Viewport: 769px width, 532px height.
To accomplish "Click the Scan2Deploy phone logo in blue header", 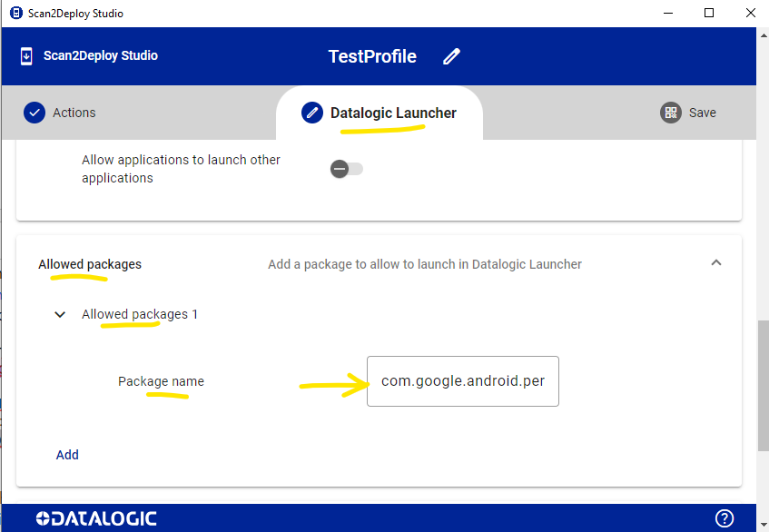I will [x=26, y=56].
